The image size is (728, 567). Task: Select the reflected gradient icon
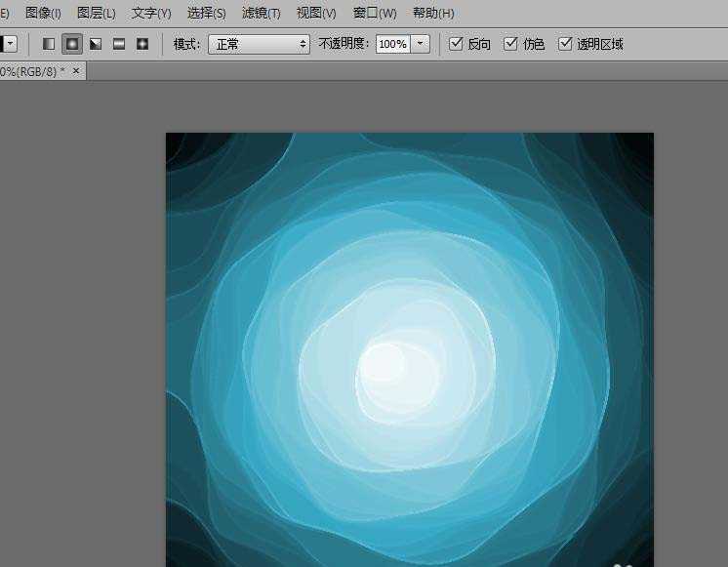pyautogui.click(x=119, y=44)
